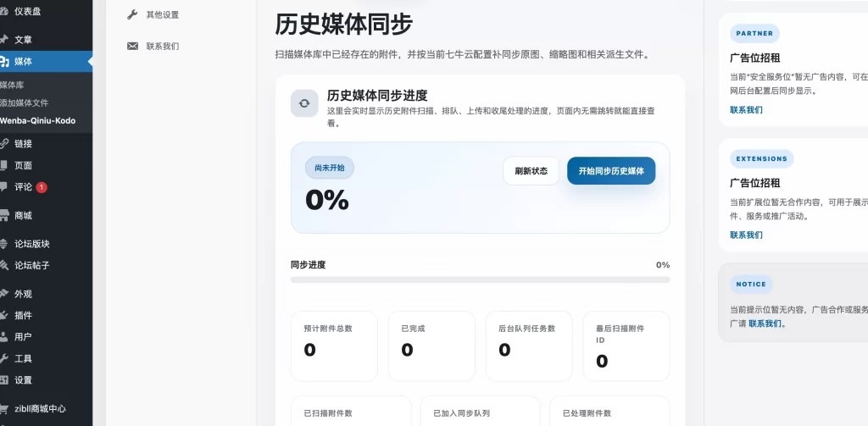Image resolution: width=868 pixels, height=426 pixels.
Task: Start sync with 开始同步历史媒体 button
Action: pos(611,171)
